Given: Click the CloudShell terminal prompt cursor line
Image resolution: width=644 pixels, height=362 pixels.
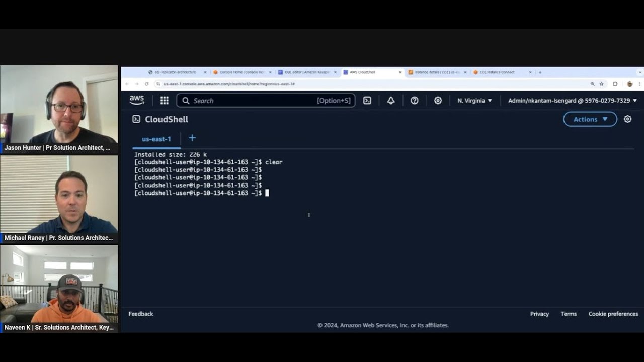Looking at the screenshot, I should [202, 193].
